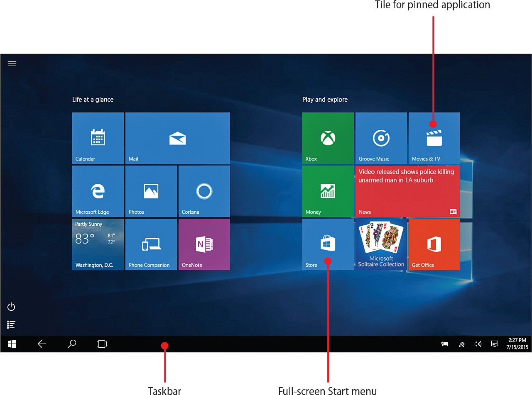Adjust volume via the speaker icon

(478, 344)
